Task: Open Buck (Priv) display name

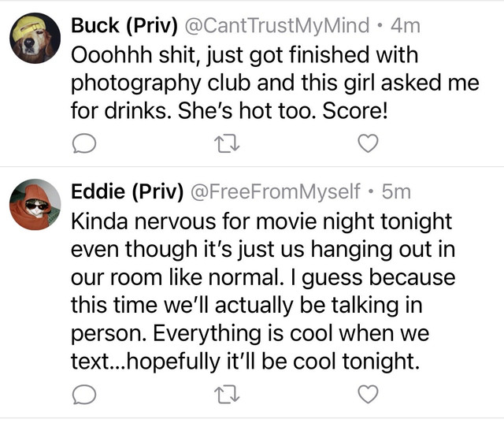Action: pyautogui.click(x=124, y=25)
